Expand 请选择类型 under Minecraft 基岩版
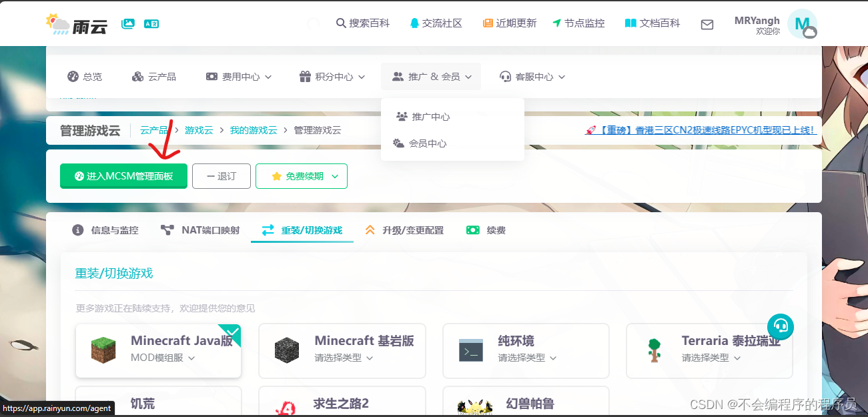Screen dimensions: 868x417 [344, 358]
